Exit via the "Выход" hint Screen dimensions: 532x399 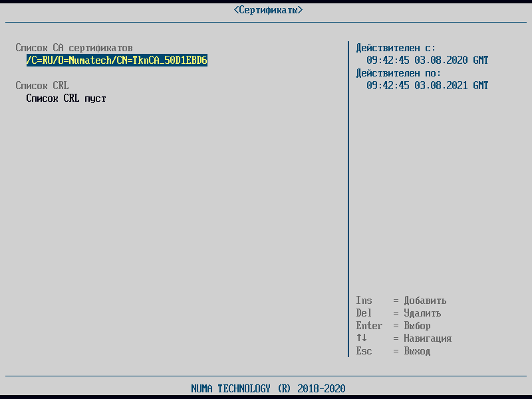[417, 351]
